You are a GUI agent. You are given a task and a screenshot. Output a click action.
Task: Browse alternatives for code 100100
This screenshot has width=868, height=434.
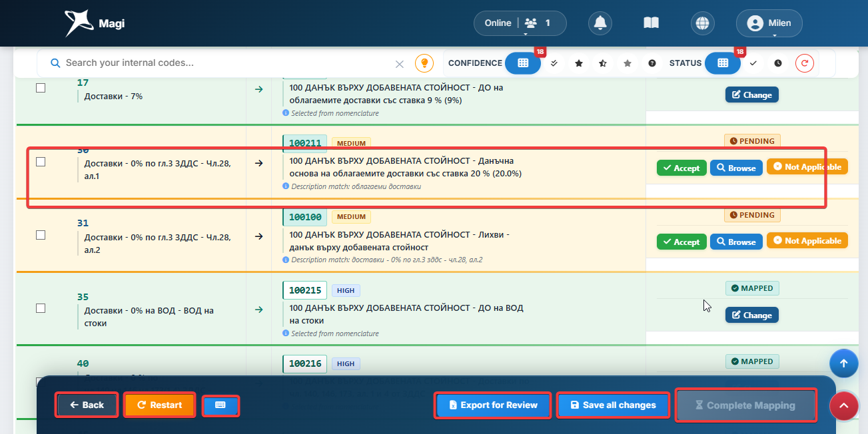736,242
